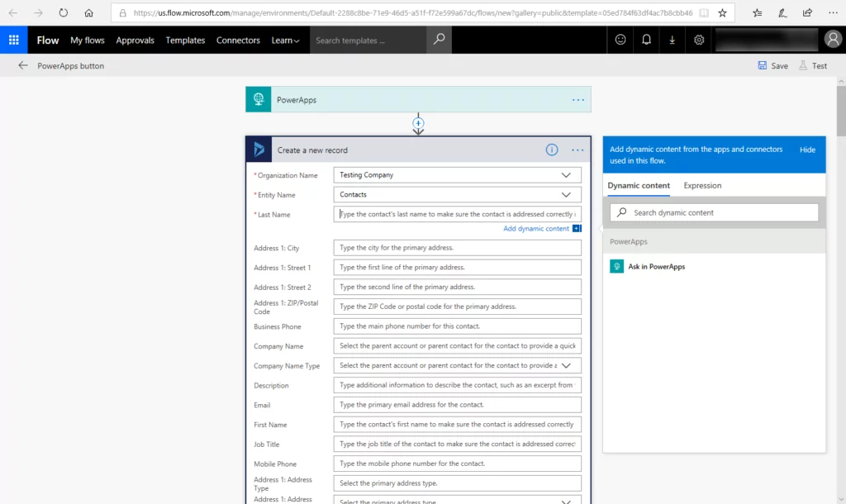Image resolution: width=846 pixels, height=504 pixels.
Task: Open the Learn menu dropdown
Action: pyautogui.click(x=285, y=40)
